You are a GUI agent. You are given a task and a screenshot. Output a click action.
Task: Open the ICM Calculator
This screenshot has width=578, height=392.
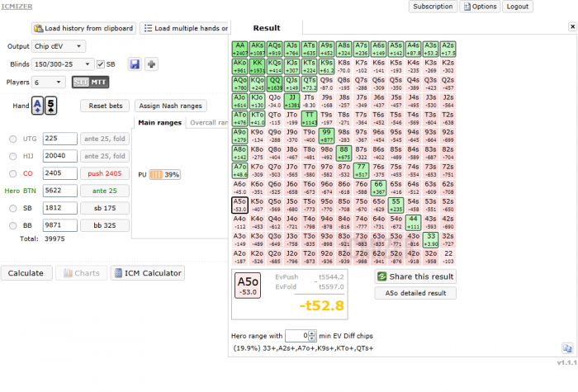(x=148, y=273)
